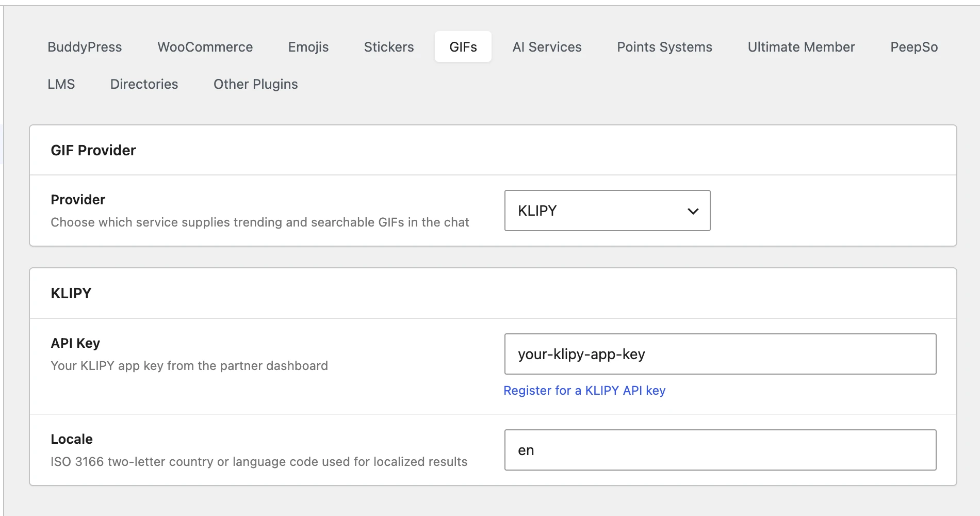This screenshot has width=980, height=516.
Task: Expand the Provider dropdown showing KLIPY
Action: [607, 211]
